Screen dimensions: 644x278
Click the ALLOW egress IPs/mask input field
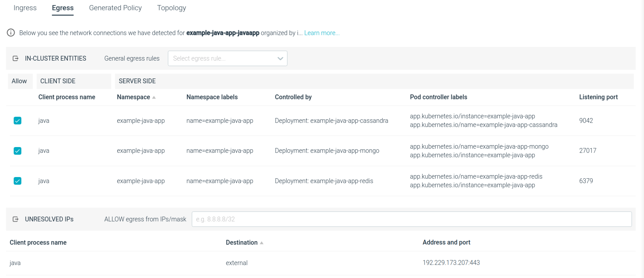tap(411, 219)
